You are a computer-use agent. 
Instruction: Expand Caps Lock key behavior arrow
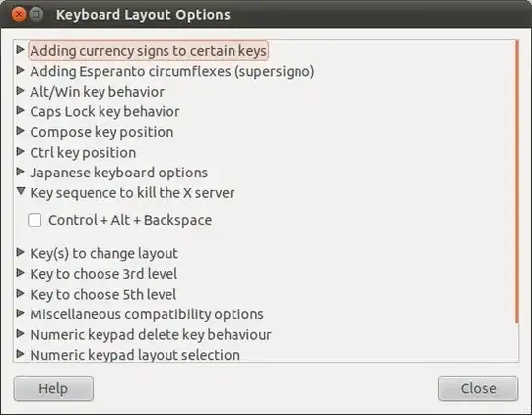(21, 111)
